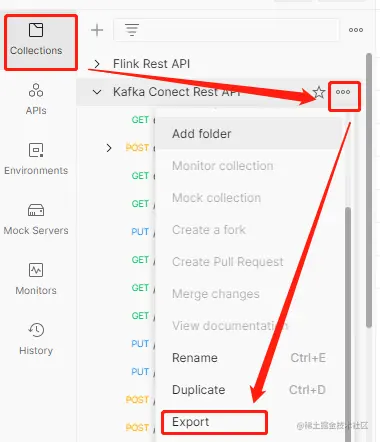Click the collections filter input field
Viewport: 380px width, 442px height.
[226, 30]
